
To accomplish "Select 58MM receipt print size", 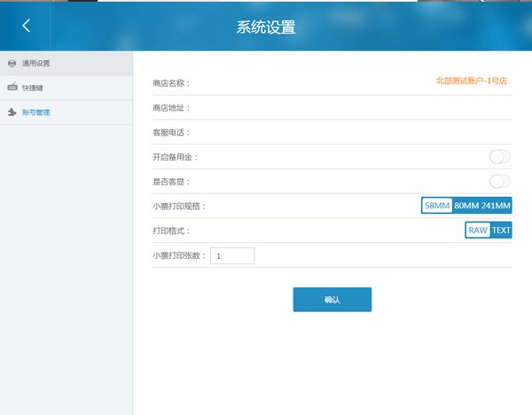I will [x=437, y=206].
